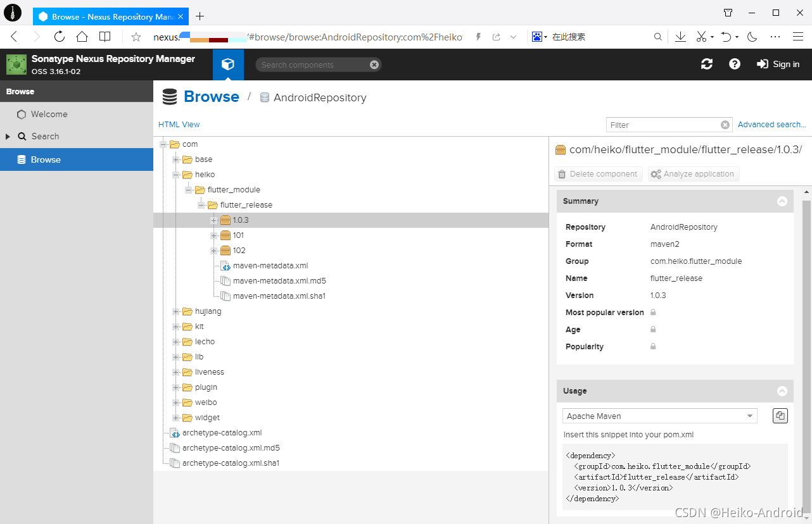
Task: Open the help question mark icon
Action: coord(735,64)
